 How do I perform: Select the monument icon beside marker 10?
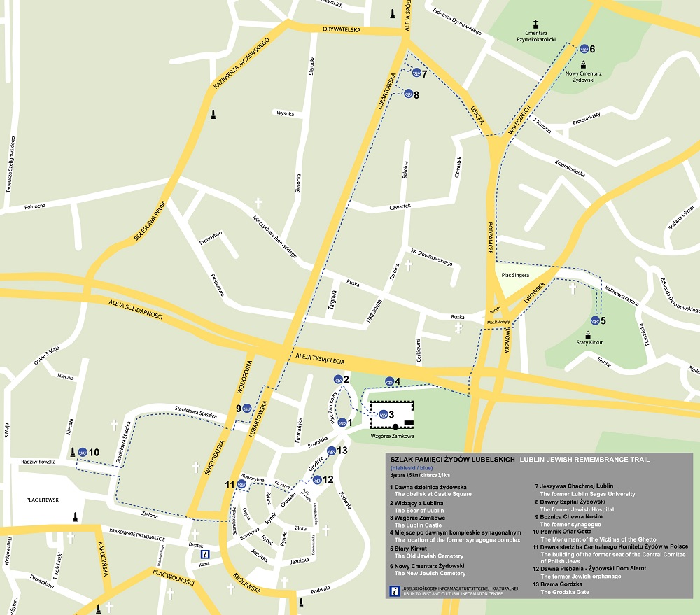(73, 452)
